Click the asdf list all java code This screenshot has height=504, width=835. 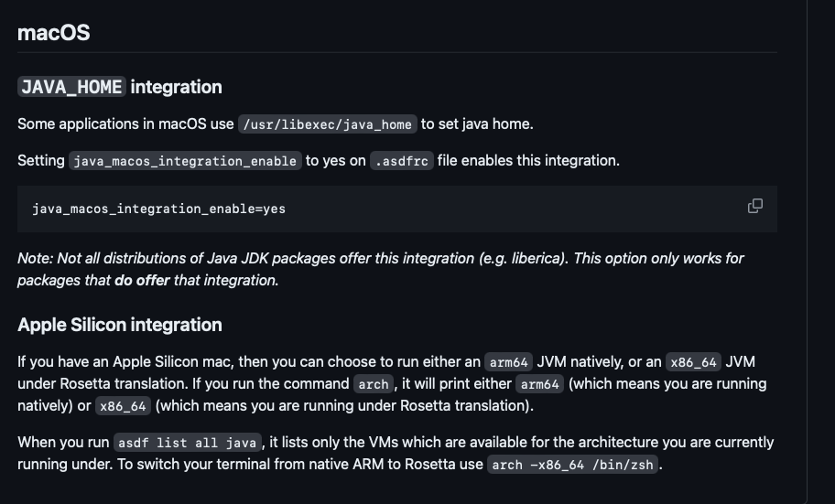point(187,443)
